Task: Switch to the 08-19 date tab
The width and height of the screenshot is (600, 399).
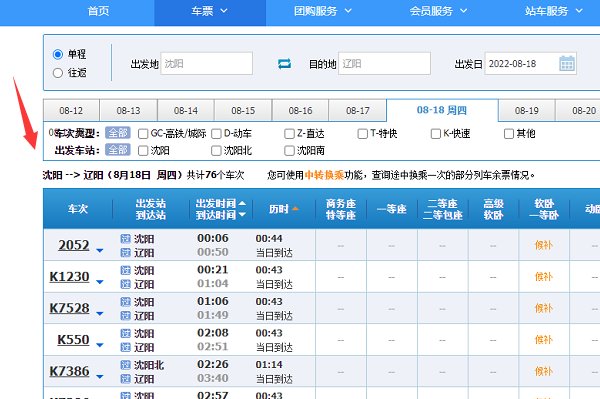Action: (x=527, y=111)
